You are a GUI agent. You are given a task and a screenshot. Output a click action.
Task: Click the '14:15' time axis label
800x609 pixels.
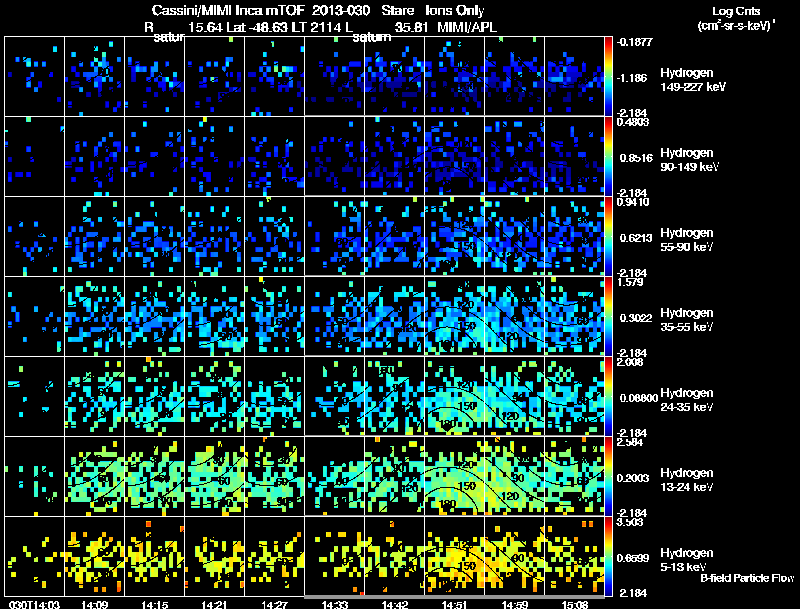(x=155, y=604)
